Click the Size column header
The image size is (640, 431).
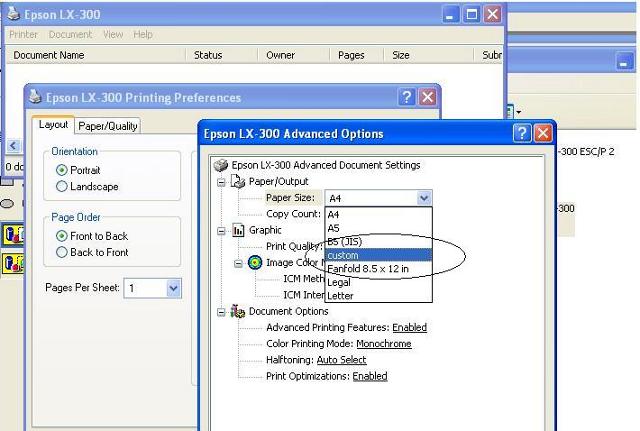point(428,55)
